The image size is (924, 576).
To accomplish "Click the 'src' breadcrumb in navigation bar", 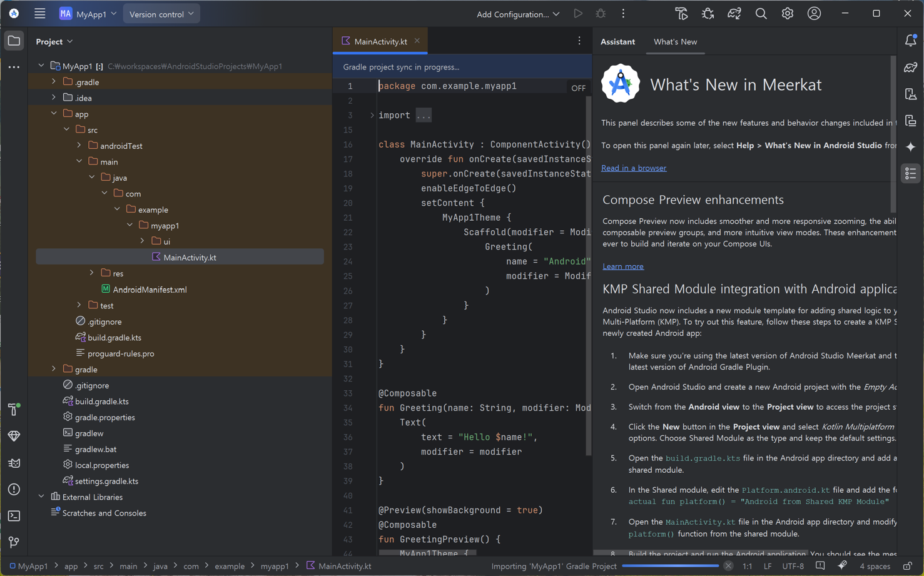I will tap(98, 566).
